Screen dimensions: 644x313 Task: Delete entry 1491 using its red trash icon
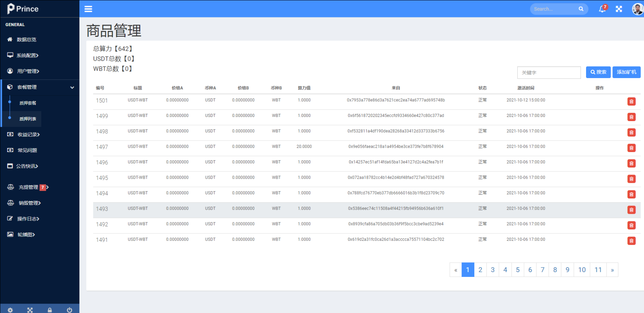pos(632,240)
